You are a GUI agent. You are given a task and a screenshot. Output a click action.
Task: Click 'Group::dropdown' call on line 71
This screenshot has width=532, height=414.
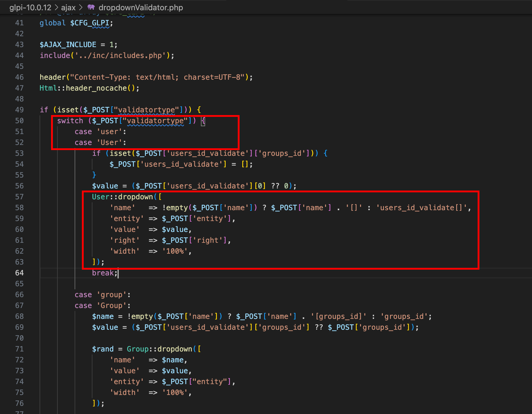pyautogui.click(x=159, y=349)
